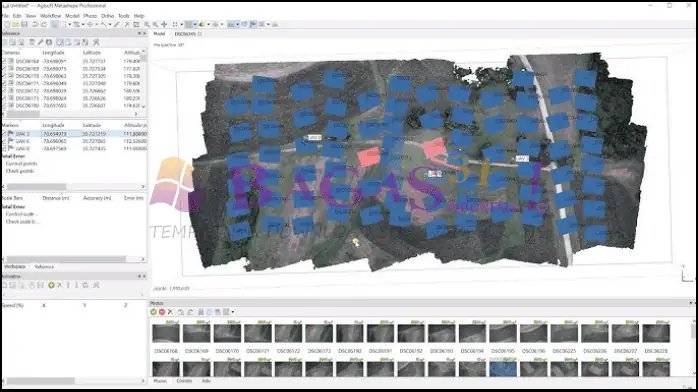Click the green add icon in Animation panel

51,285
